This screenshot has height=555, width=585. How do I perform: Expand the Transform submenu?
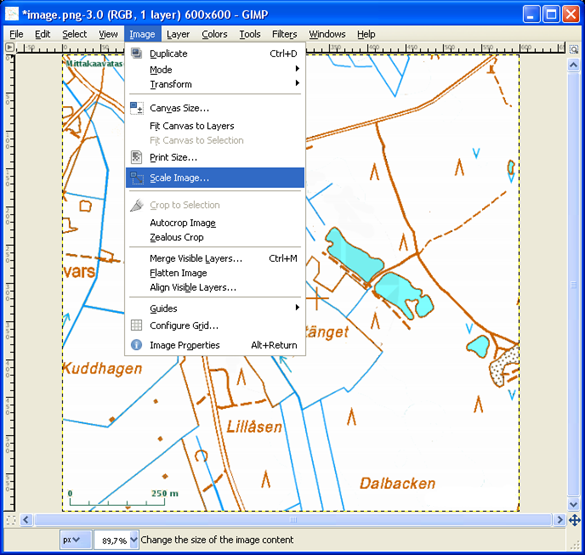click(x=215, y=84)
